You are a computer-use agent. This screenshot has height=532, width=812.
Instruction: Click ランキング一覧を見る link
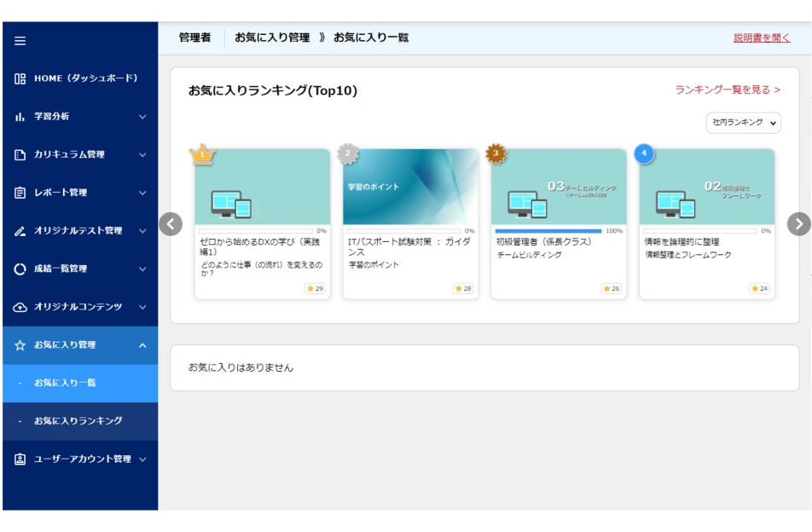[728, 90]
